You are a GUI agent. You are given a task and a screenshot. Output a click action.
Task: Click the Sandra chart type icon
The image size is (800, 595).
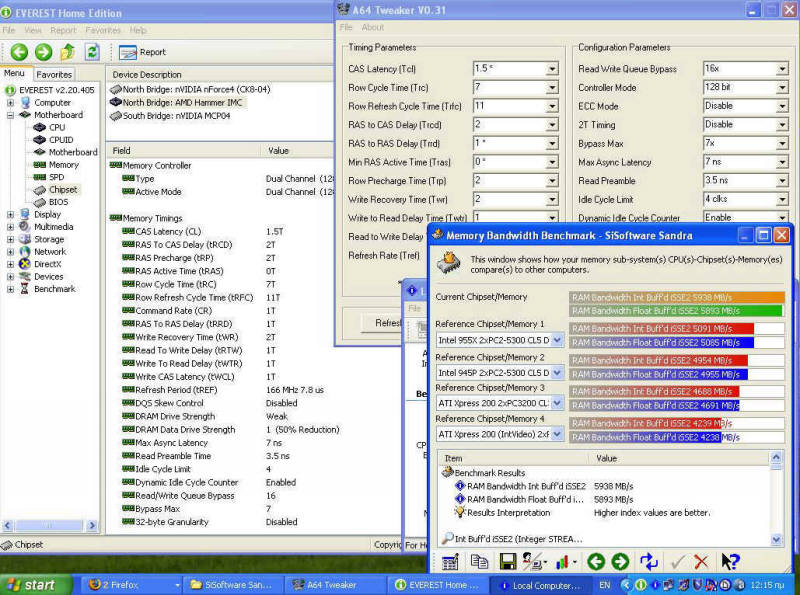[x=564, y=562]
